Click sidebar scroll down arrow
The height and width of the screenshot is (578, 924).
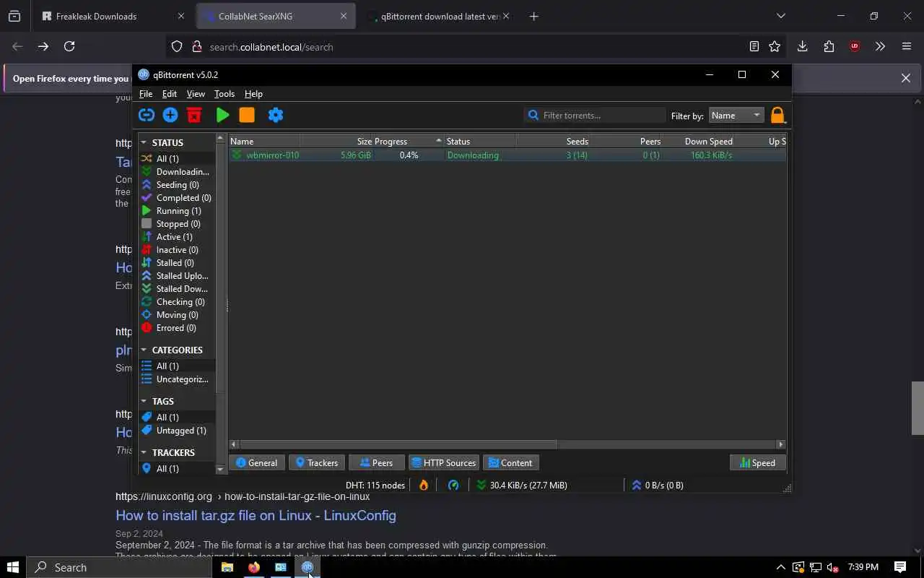pyautogui.click(x=220, y=470)
